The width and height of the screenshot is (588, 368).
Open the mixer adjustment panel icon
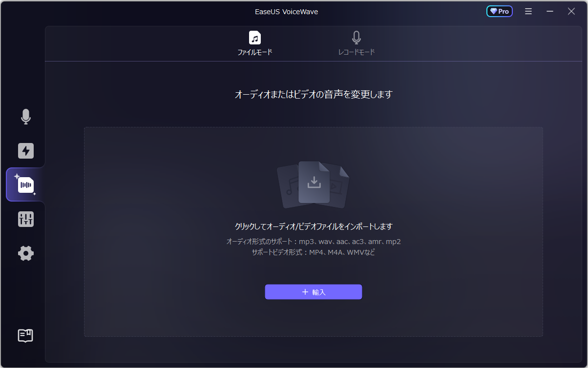[25, 219]
